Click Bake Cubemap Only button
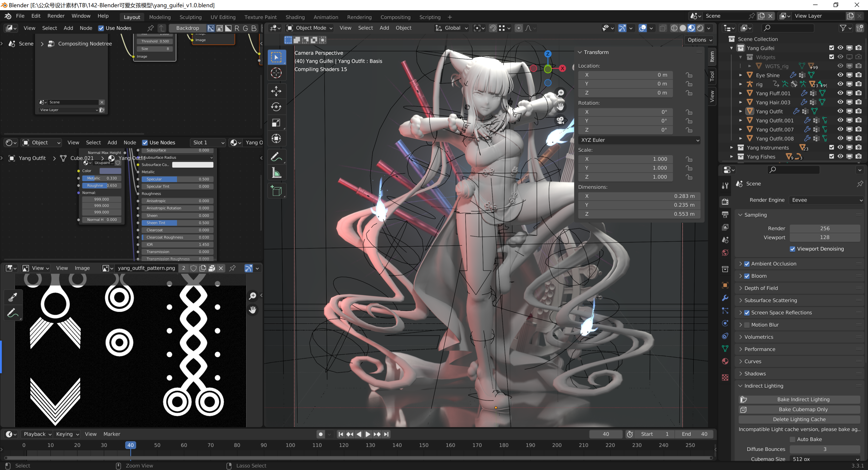This screenshot has height=470, width=868. pos(799,410)
